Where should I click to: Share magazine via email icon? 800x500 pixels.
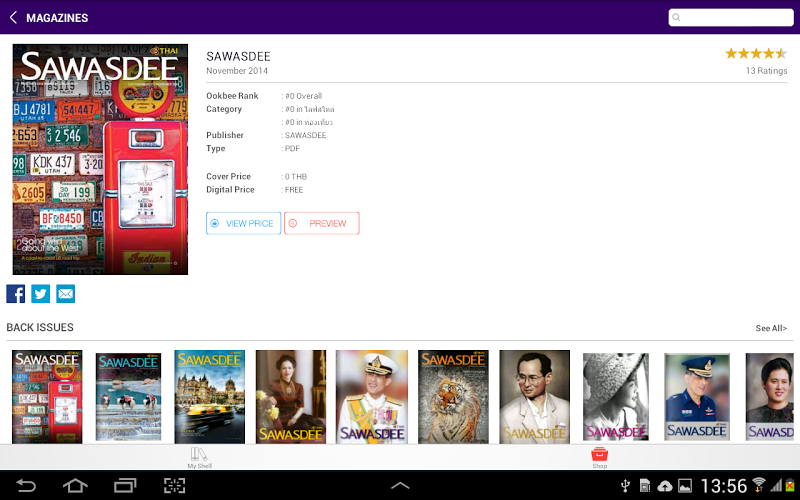click(65, 294)
